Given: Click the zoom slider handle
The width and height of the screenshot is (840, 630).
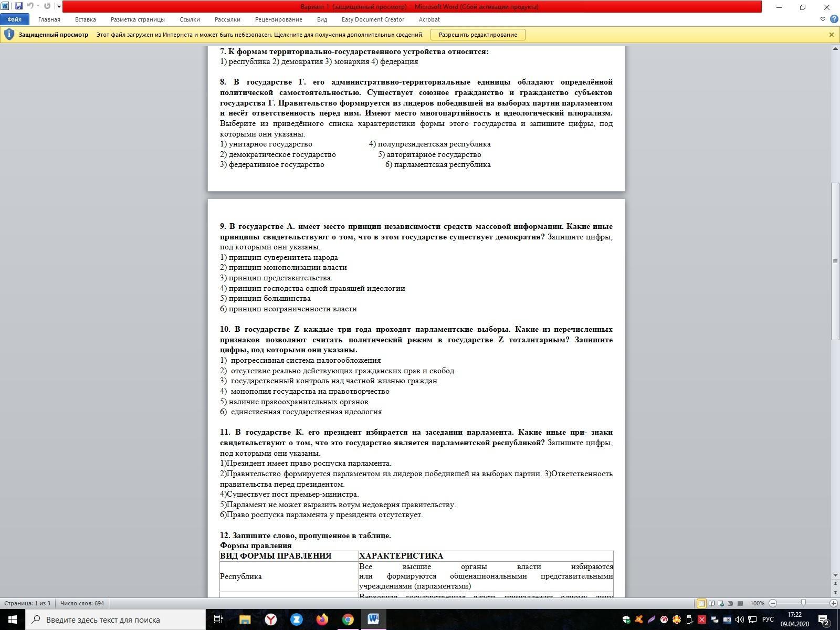Looking at the screenshot, I should [803, 603].
